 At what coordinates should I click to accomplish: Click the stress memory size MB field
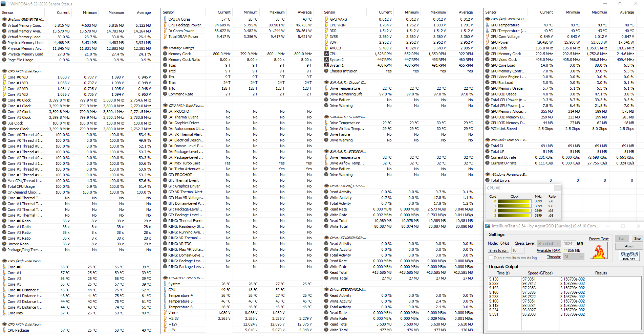pos(569,244)
